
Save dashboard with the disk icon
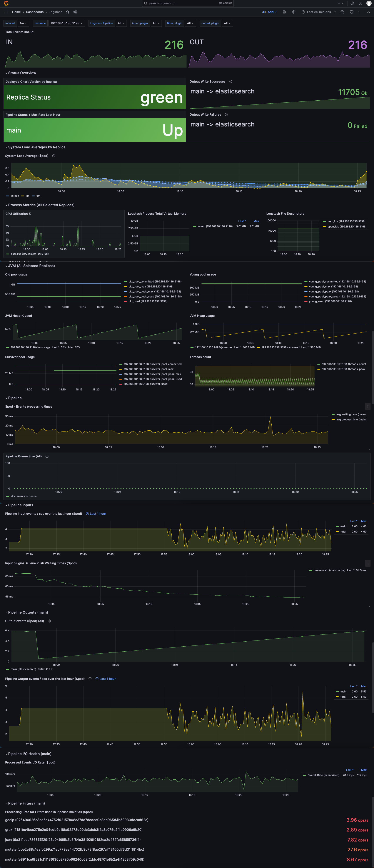[x=284, y=12]
